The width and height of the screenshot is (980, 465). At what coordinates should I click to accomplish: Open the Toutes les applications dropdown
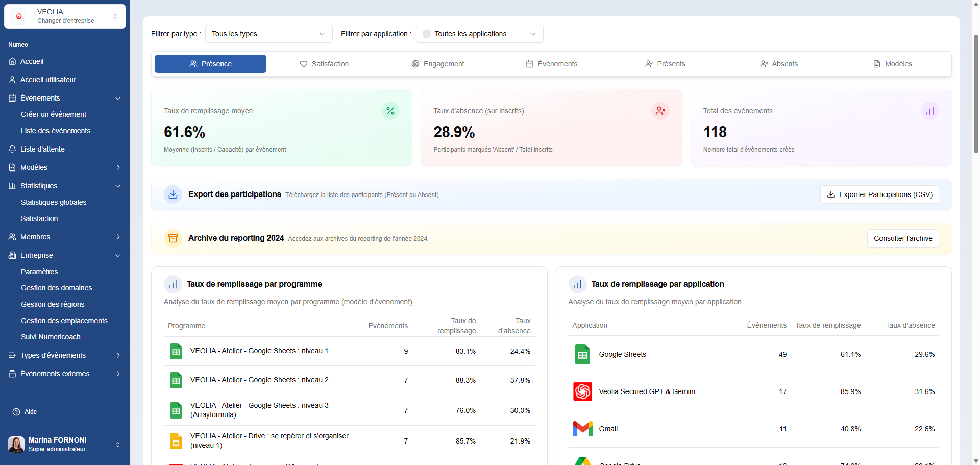[x=479, y=34]
